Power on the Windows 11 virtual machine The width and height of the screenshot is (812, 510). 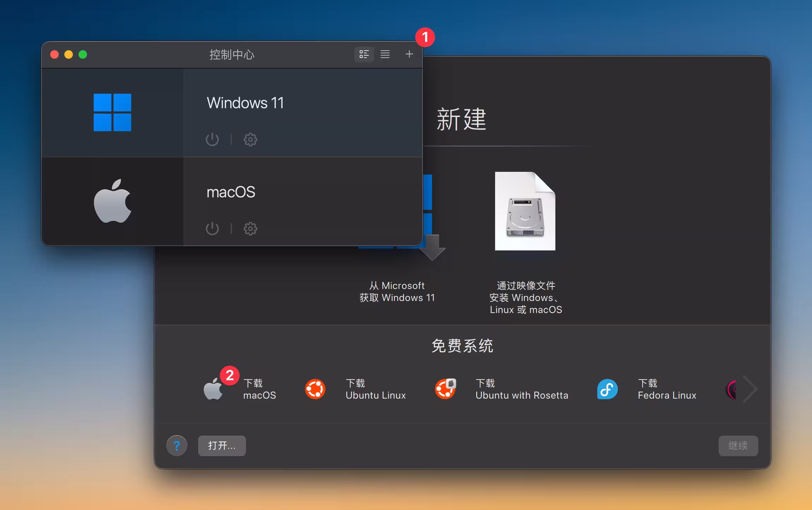(213, 139)
